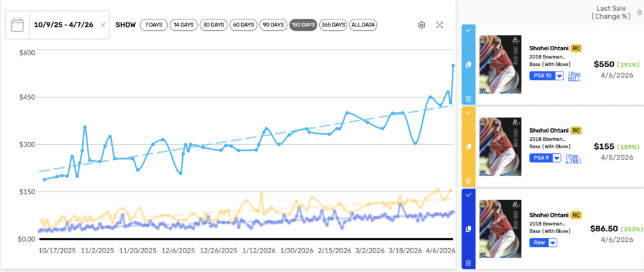Copy the PSA 9 card entry

(468, 147)
